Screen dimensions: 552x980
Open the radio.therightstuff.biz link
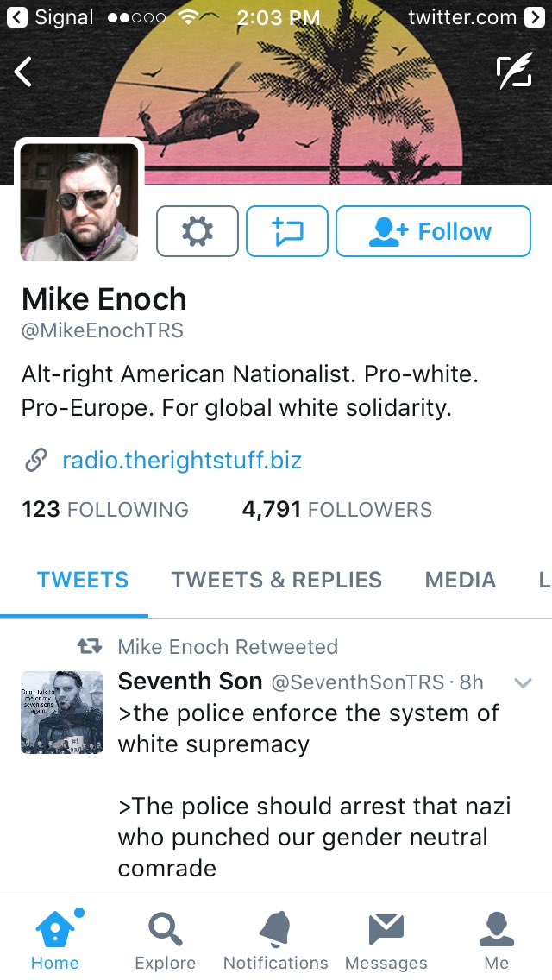pyautogui.click(x=182, y=461)
